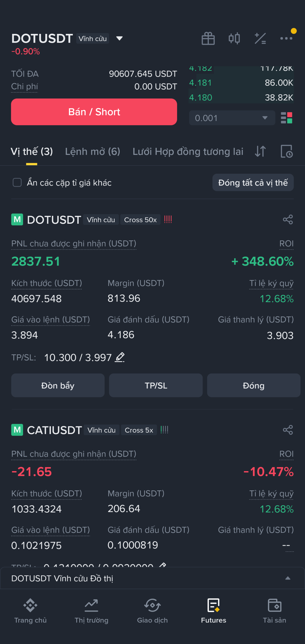This screenshot has height=644, width=305.
Task: Edit DOTUSDT TP/SL pencil icon
Action: (x=120, y=357)
